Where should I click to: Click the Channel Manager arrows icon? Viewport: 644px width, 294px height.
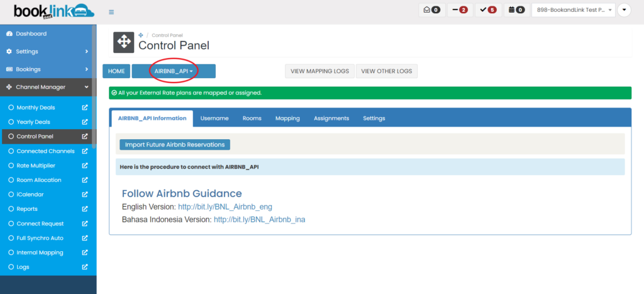point(9,87)
